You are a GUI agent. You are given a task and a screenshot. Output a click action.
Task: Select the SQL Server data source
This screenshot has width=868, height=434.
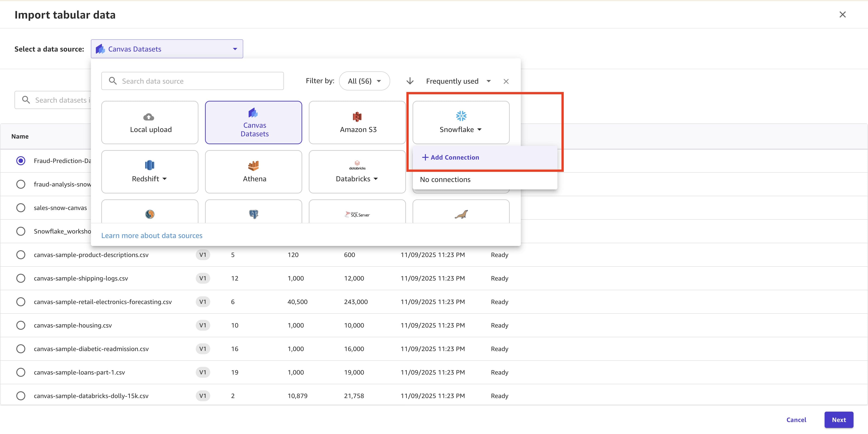pos(357,212)
